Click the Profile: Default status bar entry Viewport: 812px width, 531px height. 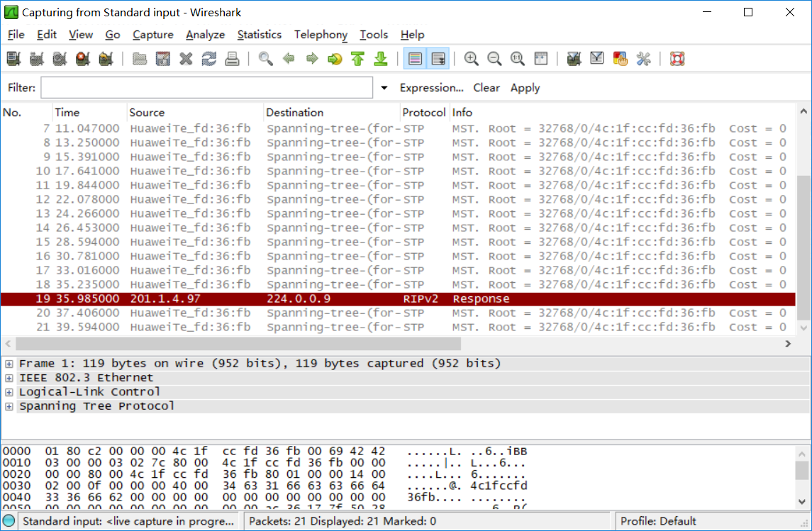[657, 520]
